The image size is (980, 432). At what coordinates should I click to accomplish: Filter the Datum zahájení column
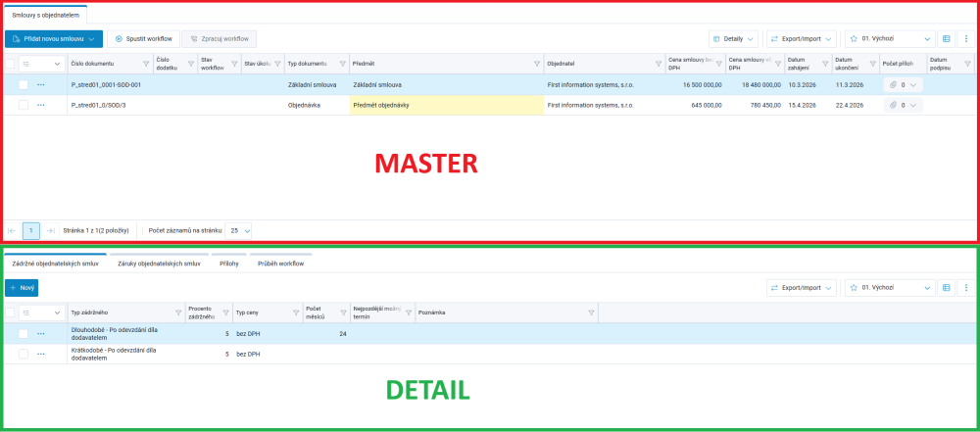pos(825,64)
